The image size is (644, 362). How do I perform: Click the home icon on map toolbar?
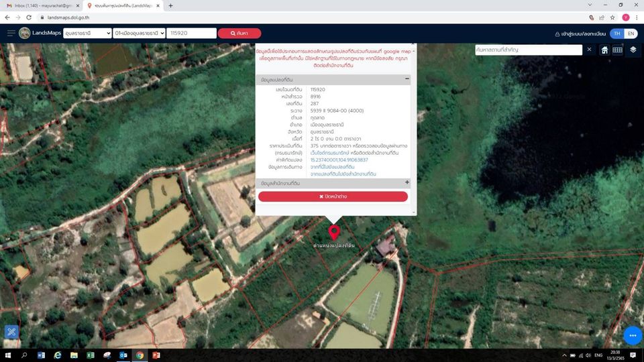pyautogui.click(x=604, y=50)
